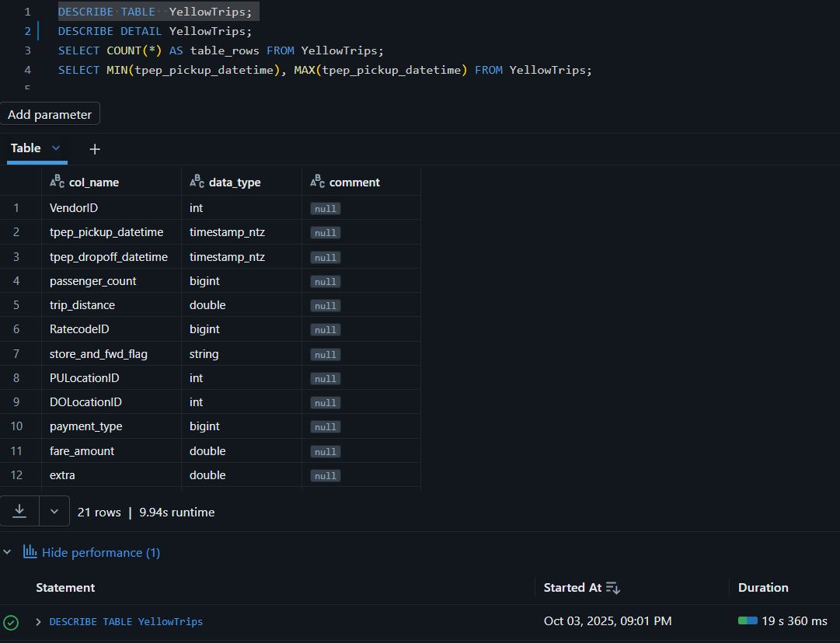
Task: Click Hide performance (1) link
Action: tap(101, 552)
